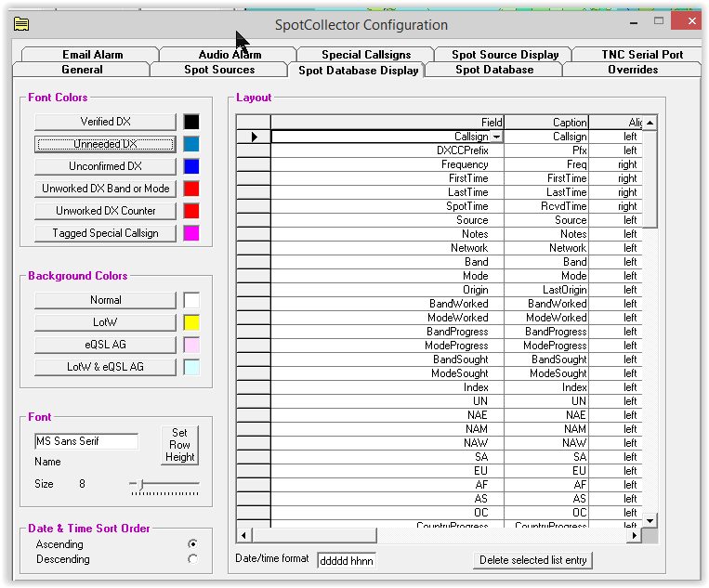709x588 pixels.
Task: Click the RcvdTime caption cell
Action: (x=546, y=206)
